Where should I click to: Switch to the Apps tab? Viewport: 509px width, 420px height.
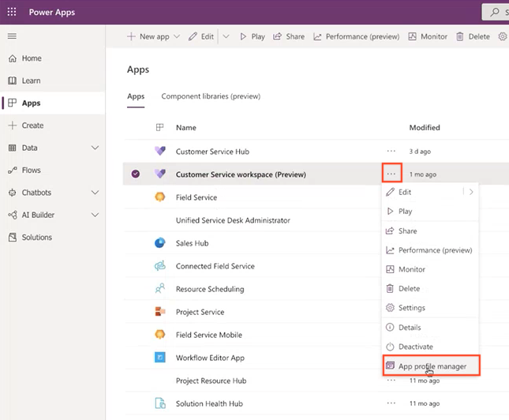click(x=136, y=96)
